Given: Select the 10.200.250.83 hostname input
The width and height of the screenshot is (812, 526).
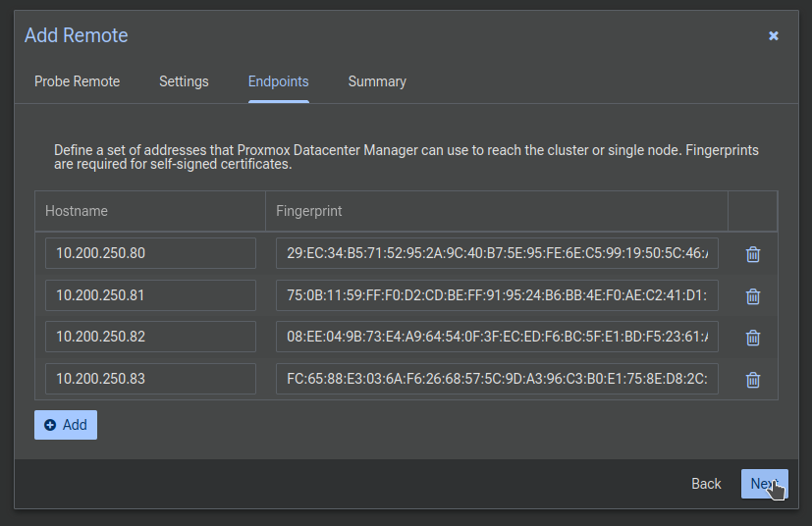Looking at the screenshot, I should tap(150, 379).
